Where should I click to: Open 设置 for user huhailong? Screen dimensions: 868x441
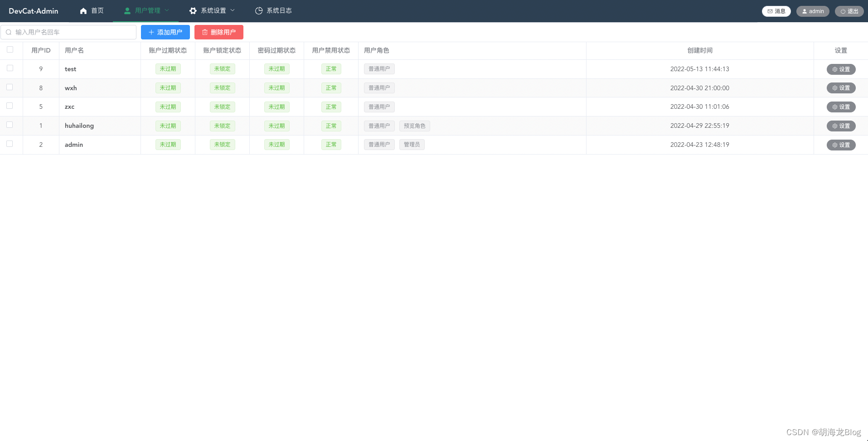click(841, 126)
